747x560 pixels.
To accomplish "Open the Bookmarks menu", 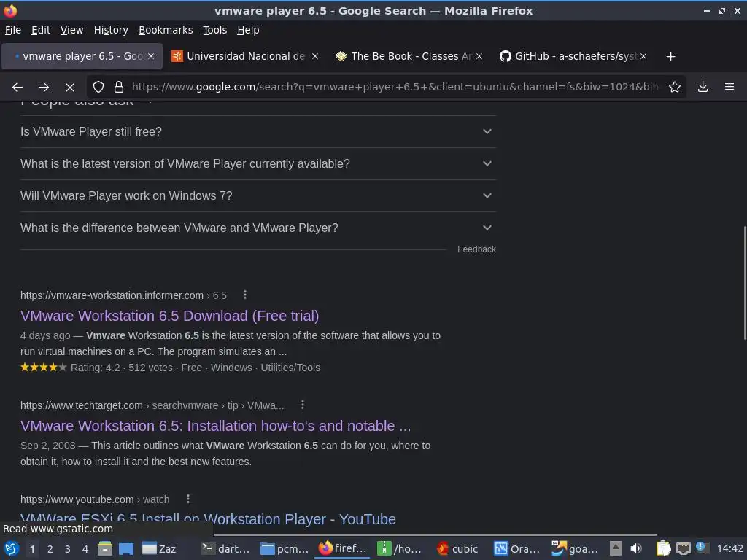I will click(166, 30).
